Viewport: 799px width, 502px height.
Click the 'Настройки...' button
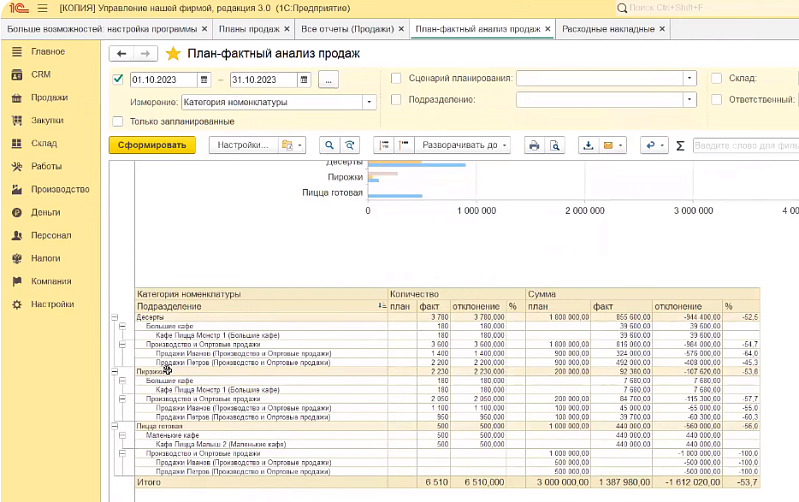tap(244, 145)
